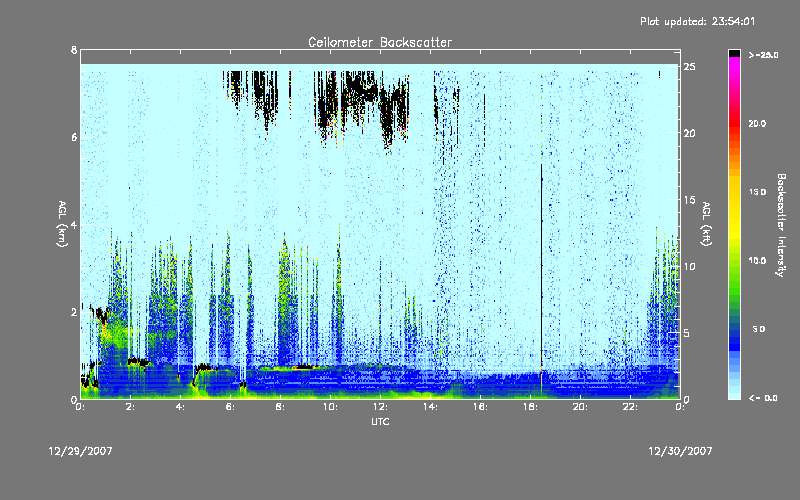Click the '<- 0.0' colorbar minimum label
Screen dimensions: 800x500
[x=763, y=397]
